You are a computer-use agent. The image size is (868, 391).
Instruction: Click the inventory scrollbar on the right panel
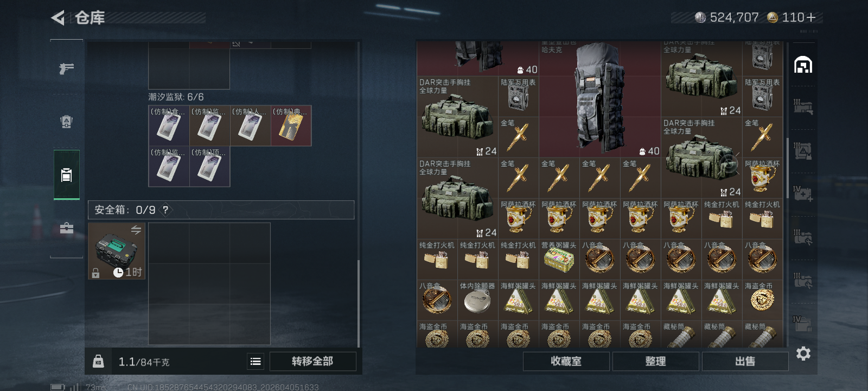click(x=788, y=168)
